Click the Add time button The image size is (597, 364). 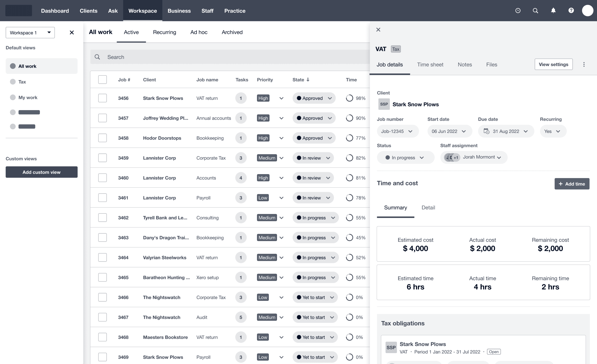[572, 184]
